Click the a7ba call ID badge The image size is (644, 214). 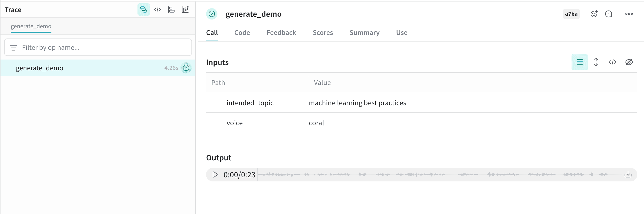tap(571, 14)
